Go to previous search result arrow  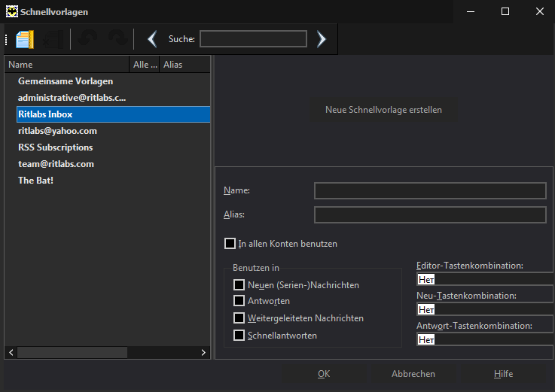click(x=152, y=39)
